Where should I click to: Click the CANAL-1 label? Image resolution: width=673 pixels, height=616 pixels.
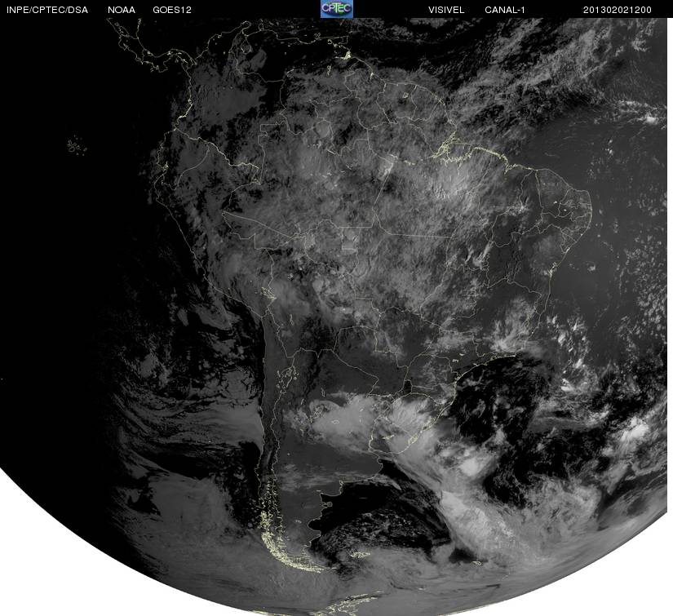click(505, 10)
